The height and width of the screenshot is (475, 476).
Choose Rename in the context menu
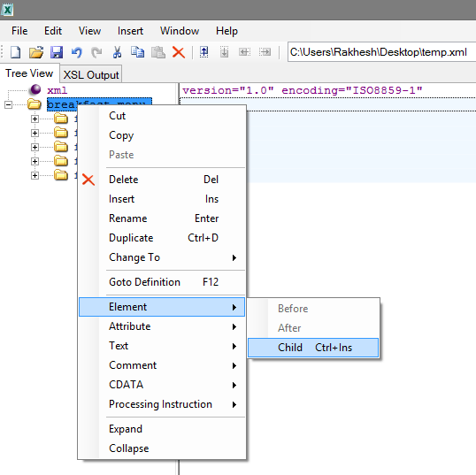tap(162, 218)
